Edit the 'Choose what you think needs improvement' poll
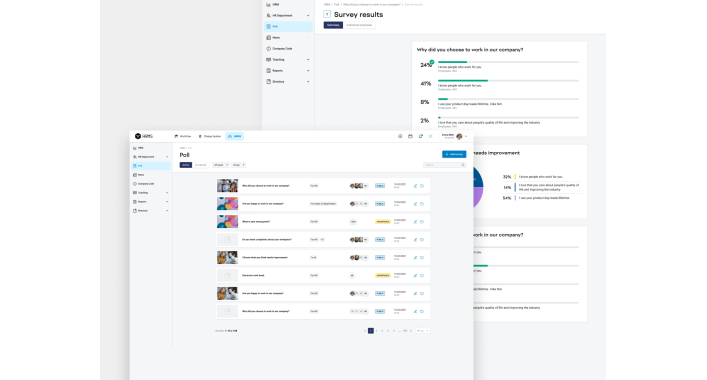Image resolution: width=707 pixels, height=380 pixels. click(415, 257)
